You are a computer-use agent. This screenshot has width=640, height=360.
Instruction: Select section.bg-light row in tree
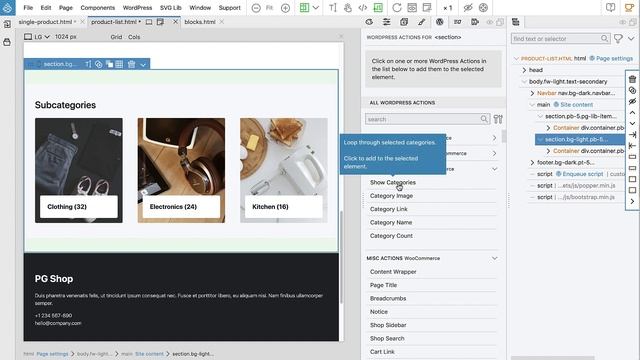[580, 139]
